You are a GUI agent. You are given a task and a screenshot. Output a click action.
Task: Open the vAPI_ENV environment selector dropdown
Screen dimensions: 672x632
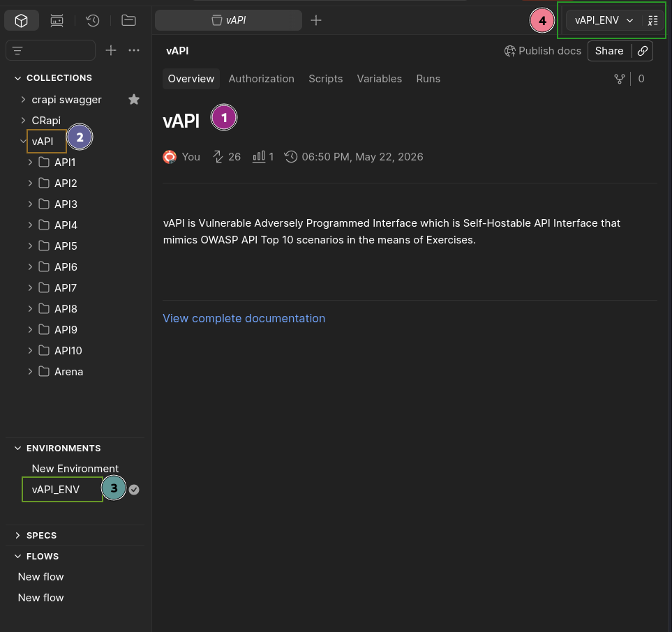coord(604,20)
